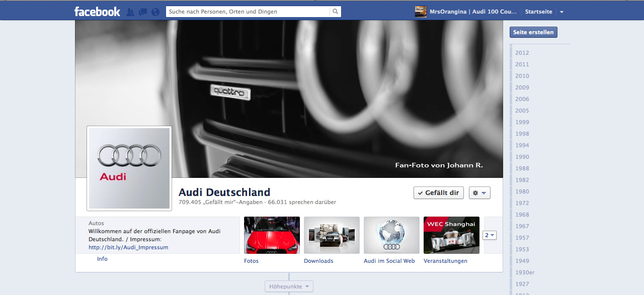
Task: Click the Seite erstellen button
Action: (x=533, y=32)
